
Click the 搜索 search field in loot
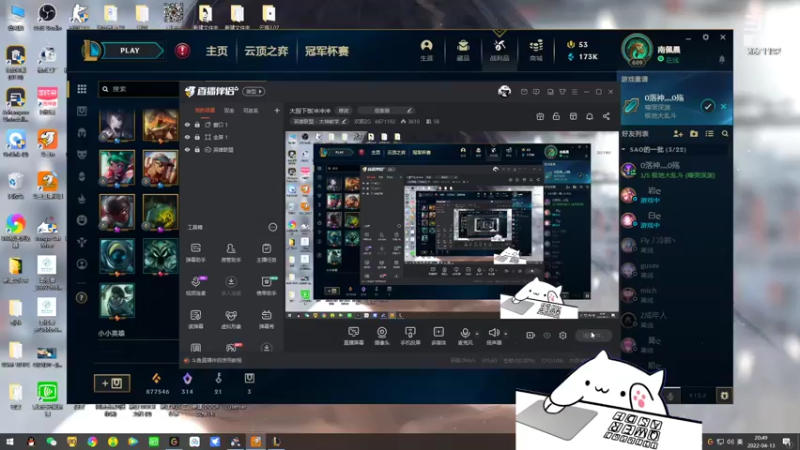(139, 89)
